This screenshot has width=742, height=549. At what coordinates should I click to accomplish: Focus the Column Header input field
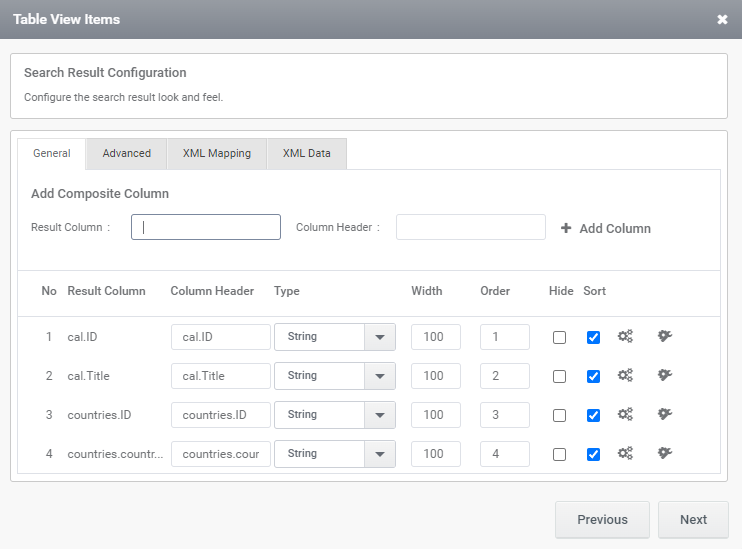(x=471, y=227)
